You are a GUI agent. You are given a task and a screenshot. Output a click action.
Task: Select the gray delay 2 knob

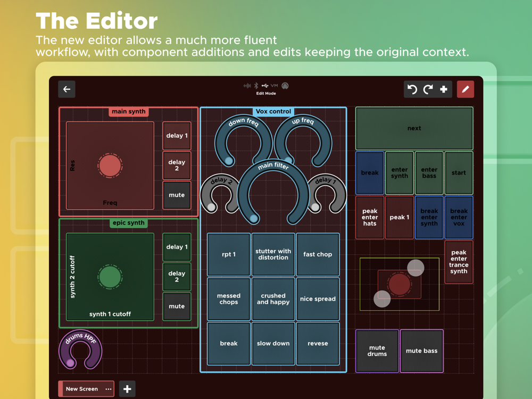(220, 194)
